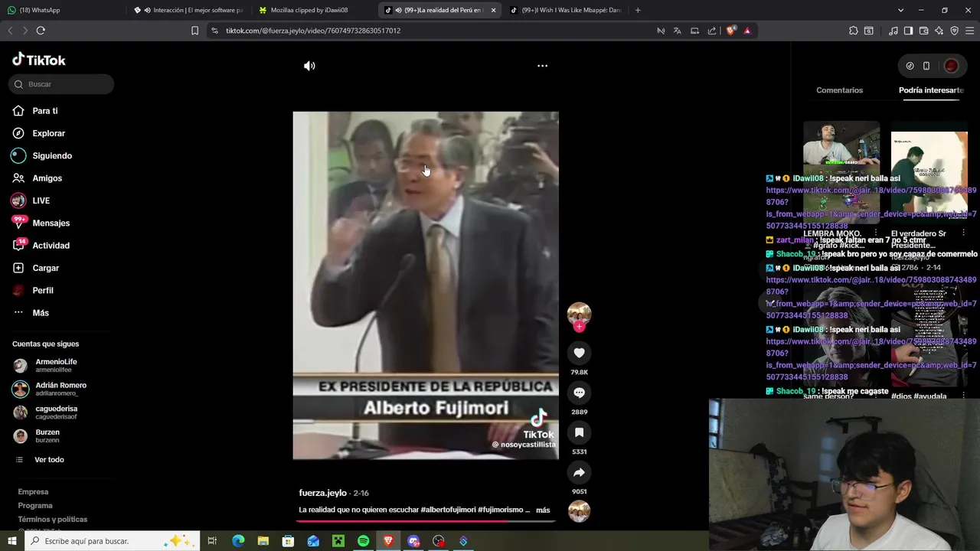980x551 pixels.
Task: Open the profile avatar menu top right
Action: (x=951, y=66)
